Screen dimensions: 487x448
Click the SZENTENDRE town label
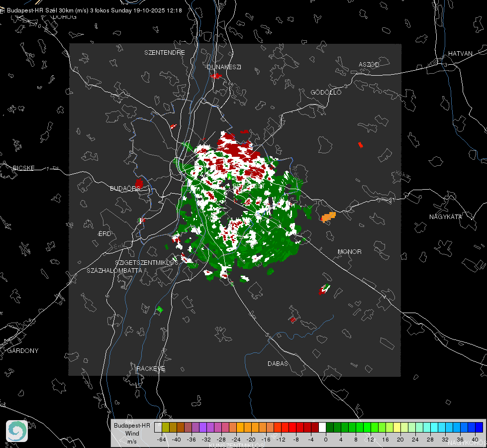pyautogui.click(x=165, y=53)
